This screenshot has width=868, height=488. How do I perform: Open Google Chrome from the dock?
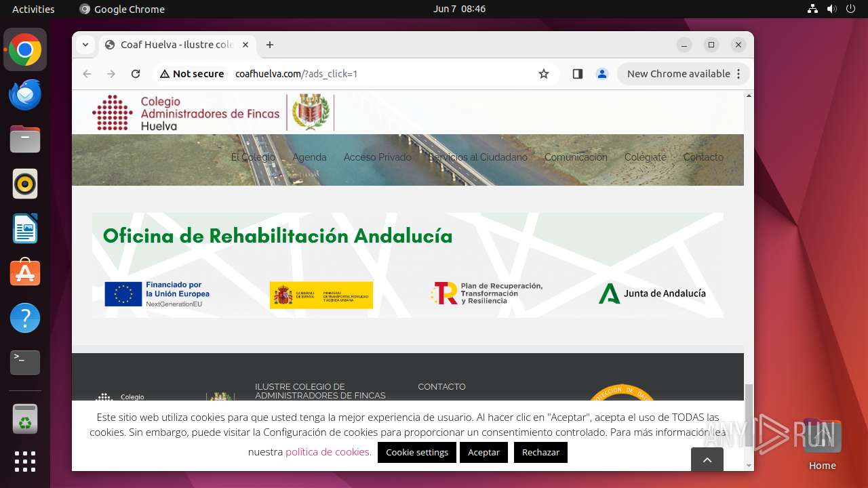(x=25, y=50)
